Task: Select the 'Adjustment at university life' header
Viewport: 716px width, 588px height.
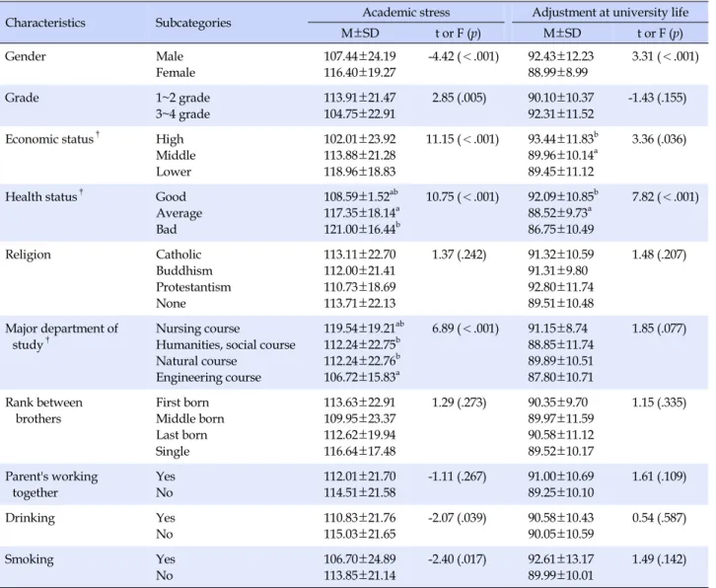Action: [610, 13]
